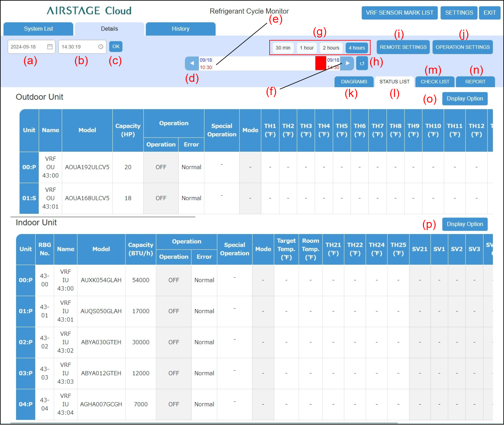Select the 2 hours time range
Viewport: 504px width, 425px height.
tap(331, 48)
